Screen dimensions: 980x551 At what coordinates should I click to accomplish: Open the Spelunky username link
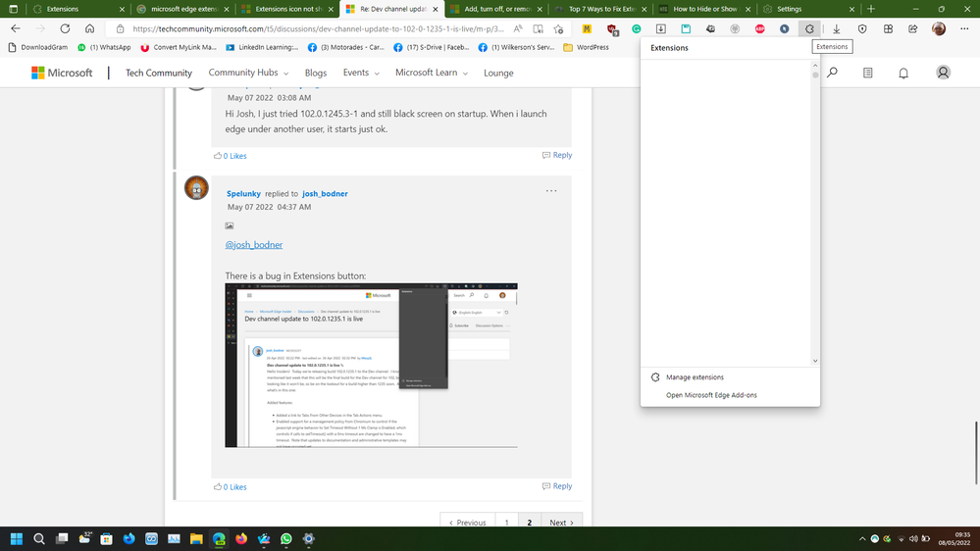point(243,194)
